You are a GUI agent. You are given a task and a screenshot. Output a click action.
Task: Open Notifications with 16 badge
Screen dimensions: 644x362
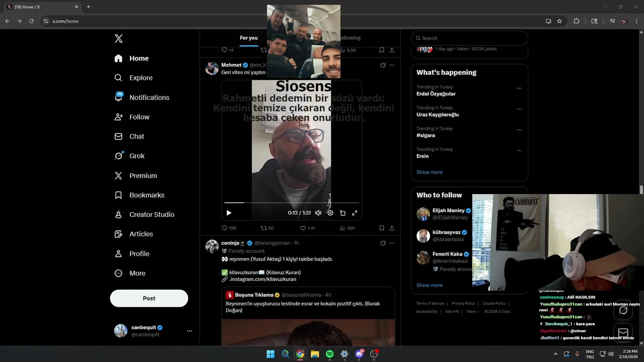[x=142, y=98]
